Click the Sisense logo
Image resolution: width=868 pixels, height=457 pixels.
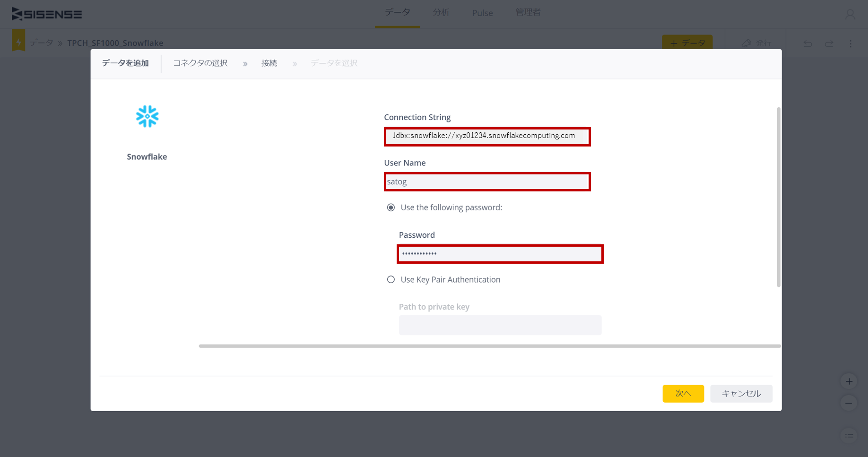pyautogui.click(x=47, y=14)
